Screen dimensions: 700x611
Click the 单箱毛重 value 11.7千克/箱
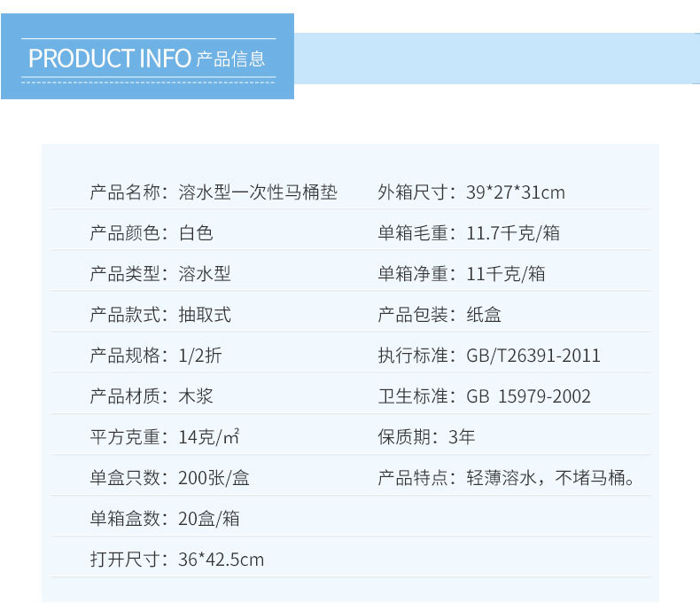click(x=513, y=233)
